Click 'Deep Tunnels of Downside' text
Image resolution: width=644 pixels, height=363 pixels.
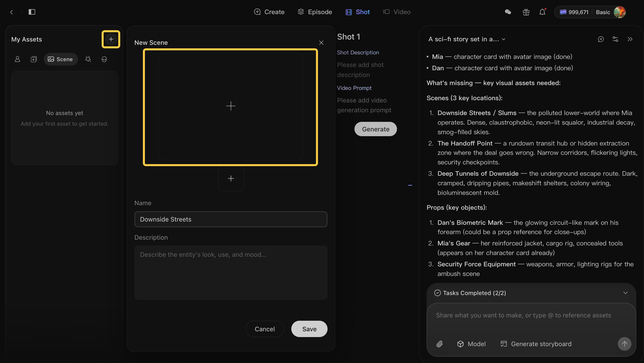pos(478,174)
